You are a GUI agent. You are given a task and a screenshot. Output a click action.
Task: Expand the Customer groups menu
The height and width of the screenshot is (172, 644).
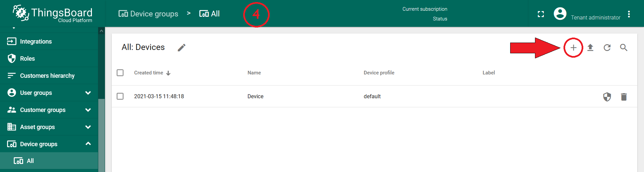tap(88, 110)
